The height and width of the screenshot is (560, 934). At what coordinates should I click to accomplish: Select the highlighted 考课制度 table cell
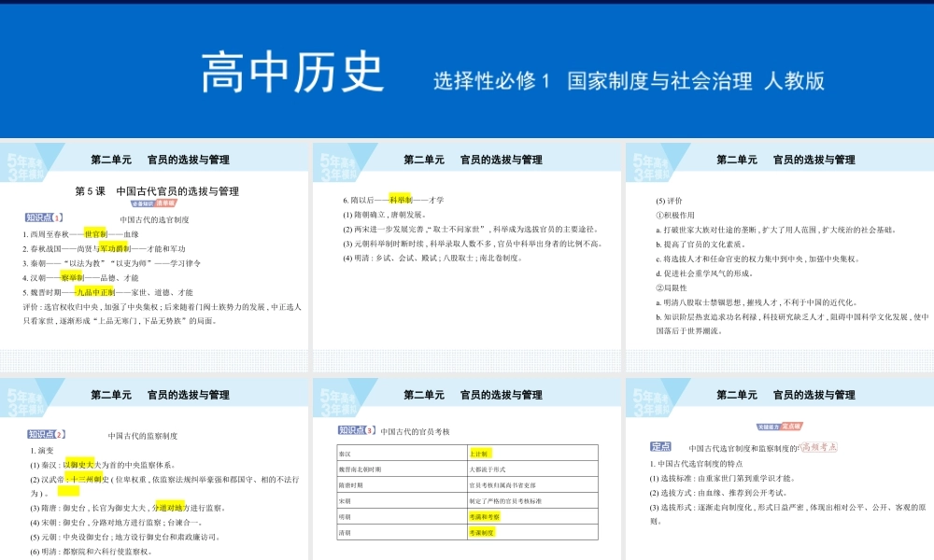[533, 533]
